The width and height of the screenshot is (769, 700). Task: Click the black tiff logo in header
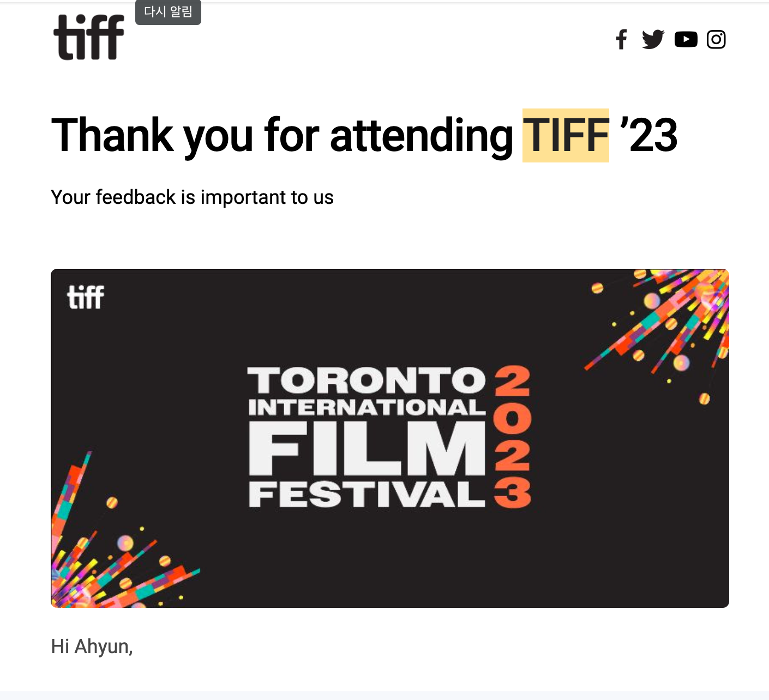pyautogui.click(x=89, y=37)
